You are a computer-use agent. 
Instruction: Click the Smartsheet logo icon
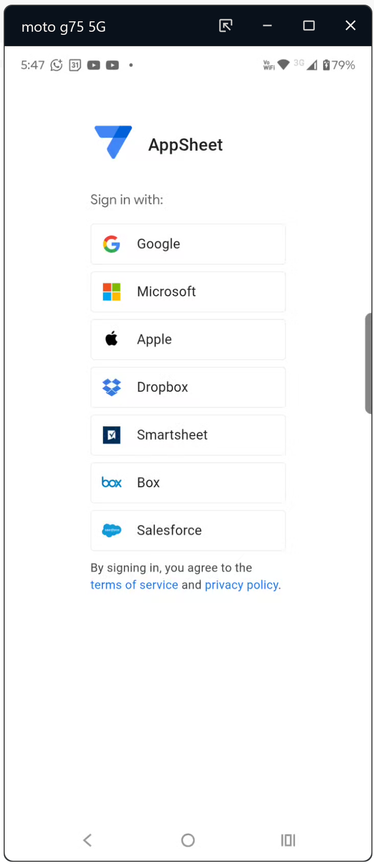(x=111, y=435)
